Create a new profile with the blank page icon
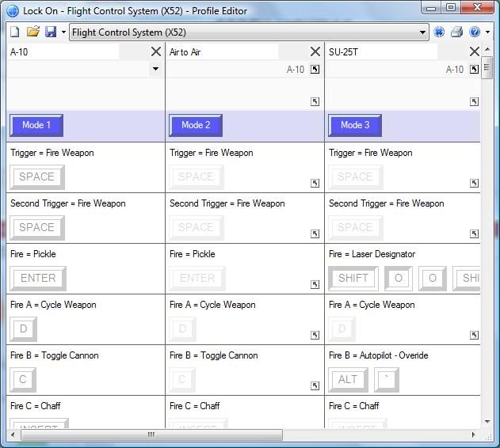Screen dimensions: 500x448 click(x=15, y=32)
